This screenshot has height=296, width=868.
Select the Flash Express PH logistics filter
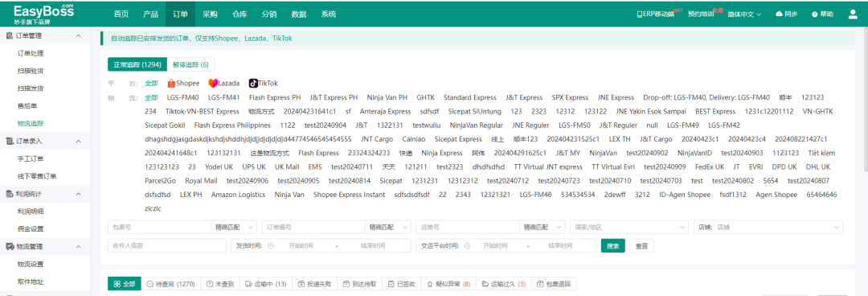275,97
